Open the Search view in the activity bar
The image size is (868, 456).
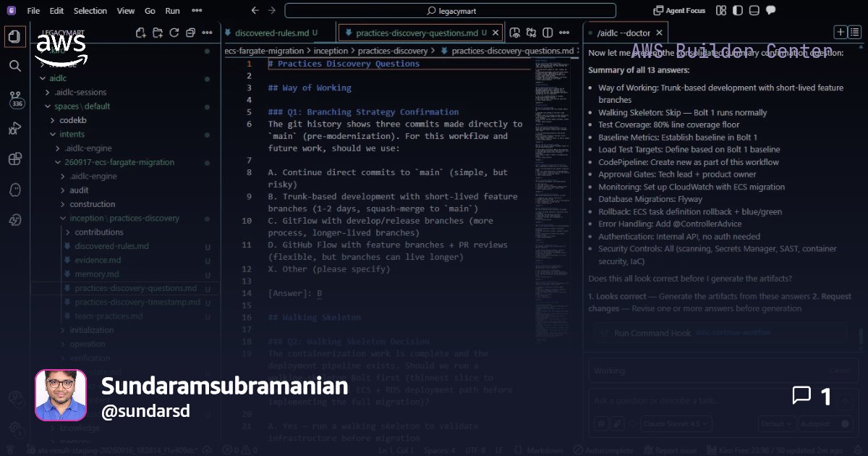pos(14,66)
